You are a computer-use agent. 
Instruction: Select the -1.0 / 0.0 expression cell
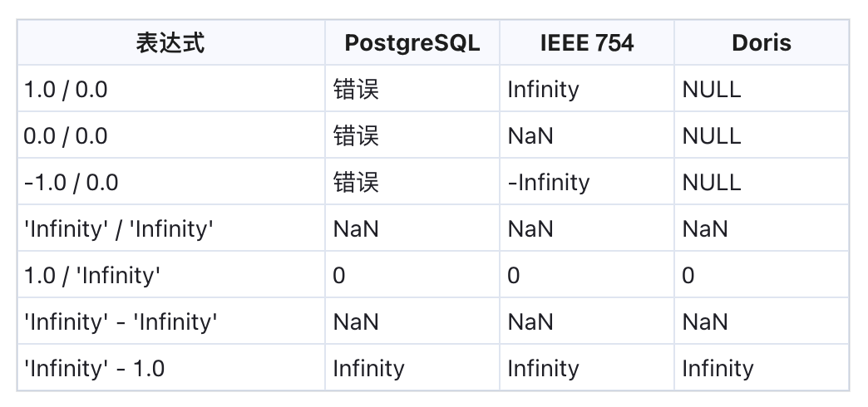(71, 182)
